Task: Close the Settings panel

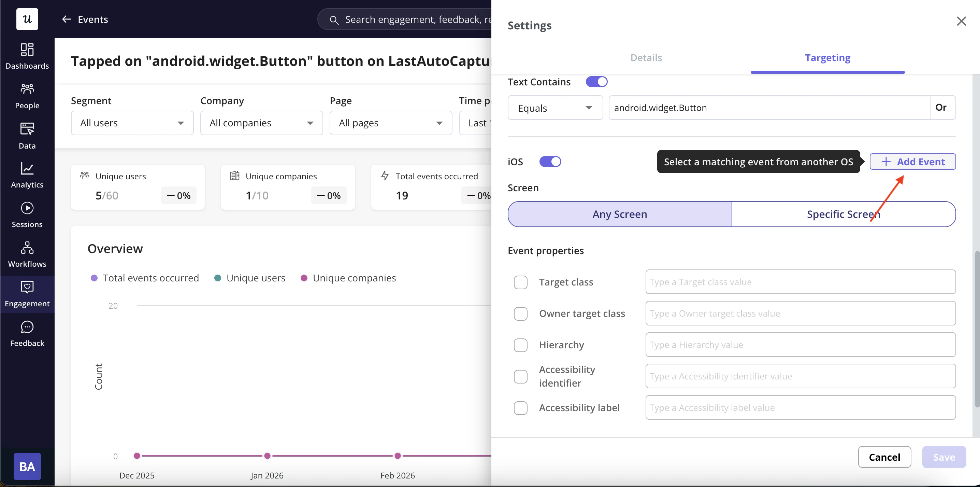Action: point(961,21)
